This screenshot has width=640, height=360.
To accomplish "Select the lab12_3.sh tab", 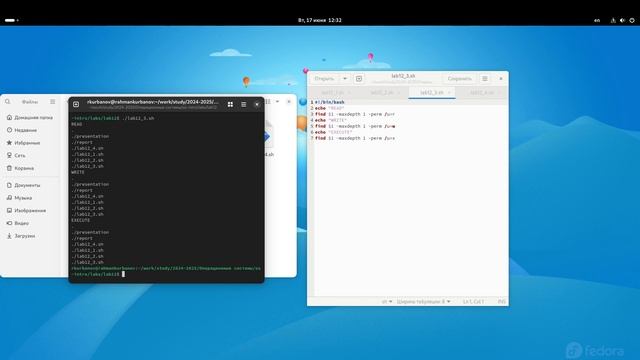I will point(432,93).
